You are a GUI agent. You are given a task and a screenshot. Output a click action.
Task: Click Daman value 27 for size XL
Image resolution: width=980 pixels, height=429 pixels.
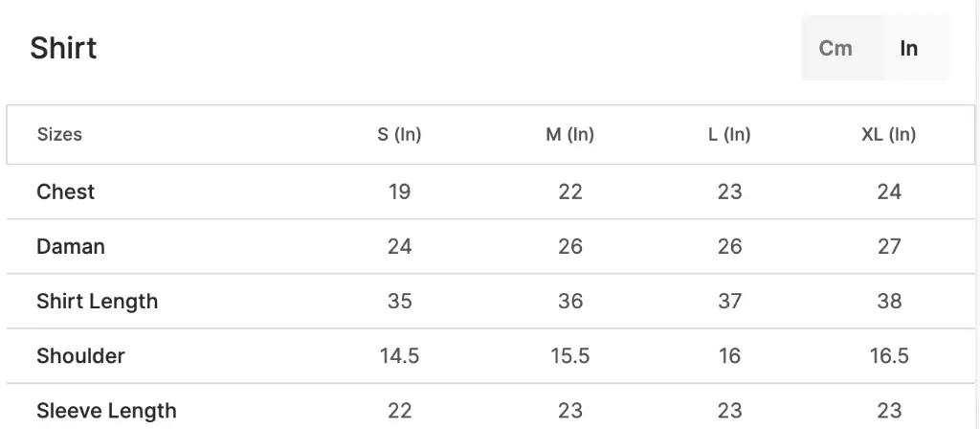click(889, 246)
